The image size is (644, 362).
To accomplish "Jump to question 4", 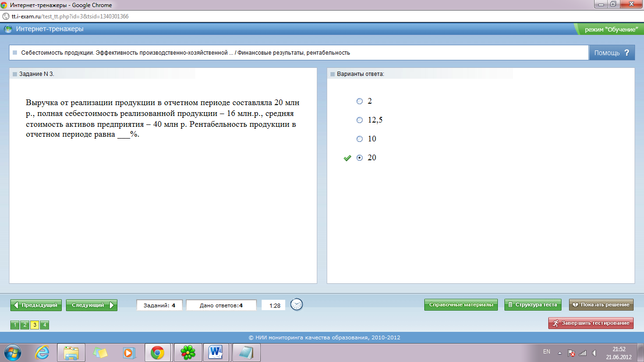I will click(44, 325).
